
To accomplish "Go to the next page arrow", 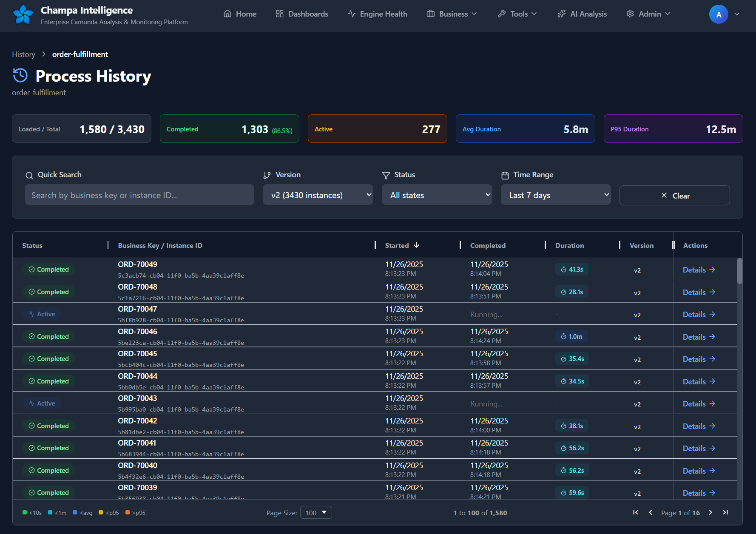I will point(710,512).
